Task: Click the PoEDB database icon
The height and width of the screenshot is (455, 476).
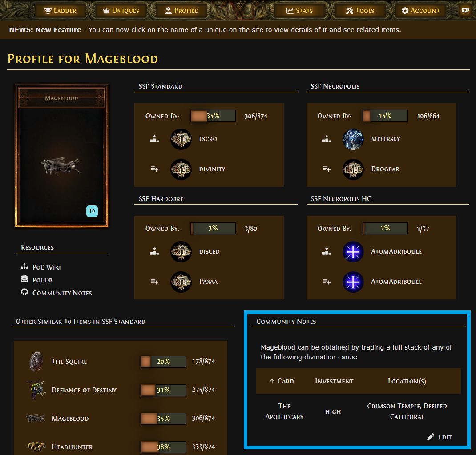Action: click(x=24, y=279)
